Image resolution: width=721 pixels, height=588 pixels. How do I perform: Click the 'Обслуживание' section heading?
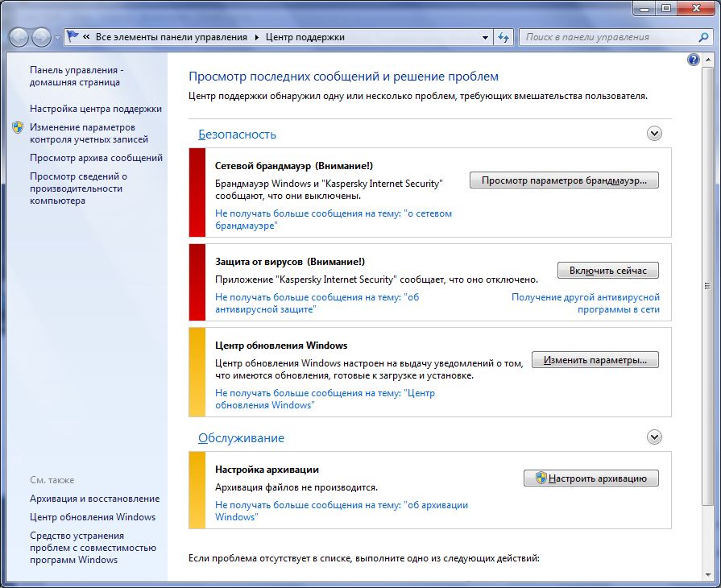242,438
